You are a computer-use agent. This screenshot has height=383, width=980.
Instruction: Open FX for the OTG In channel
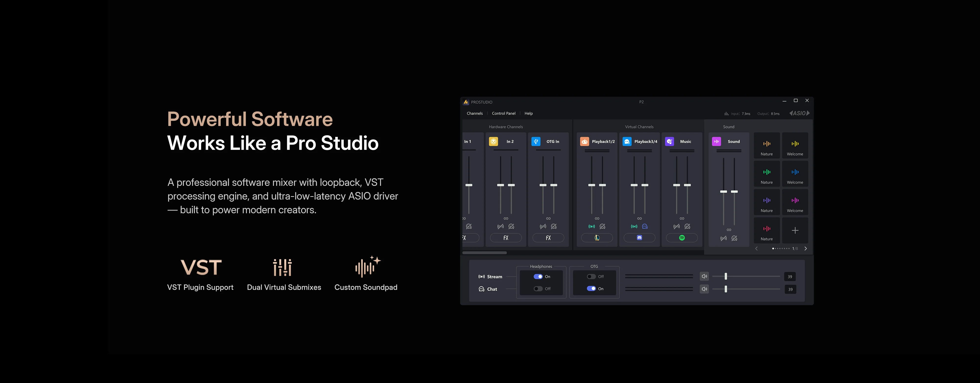(x=548, y=238)
